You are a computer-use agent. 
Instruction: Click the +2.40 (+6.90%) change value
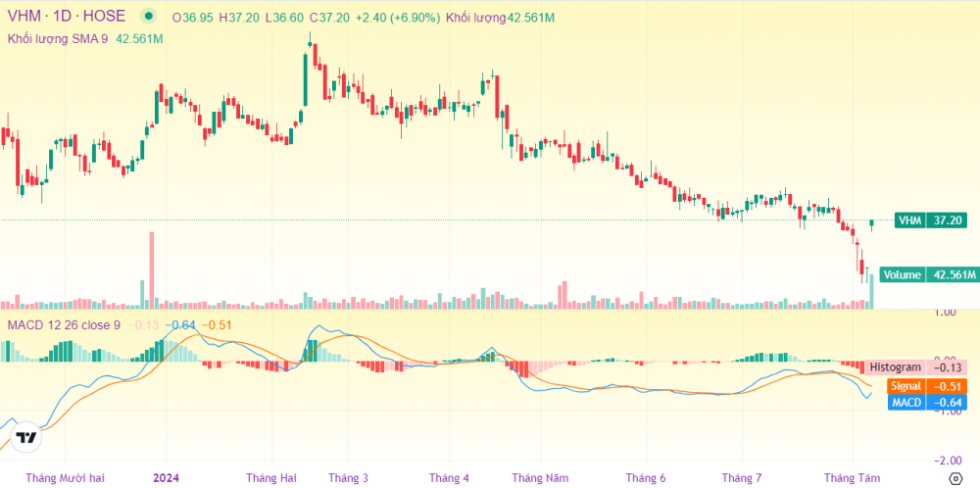[x=398, y=18]
